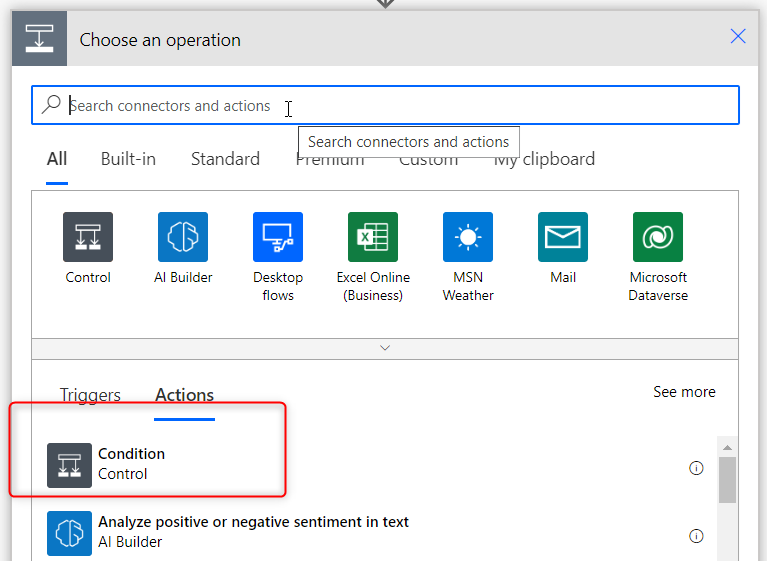Open Excel Online (Business) connector
The height and width of the screenshot is (561, 767).
(x=373, y=237)
